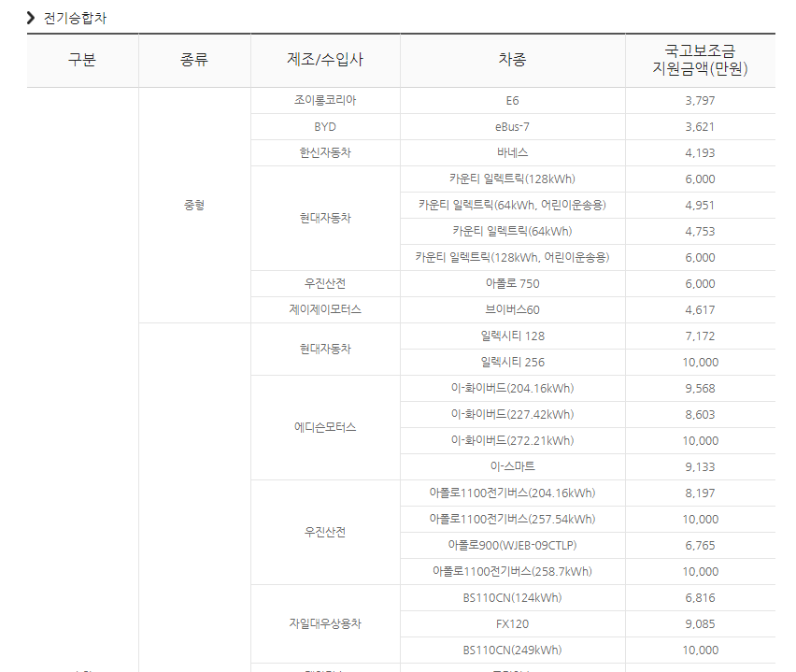Click the 일렉시티 256 model cell
This screenshot has width=796, height=672.
point(512,362)
